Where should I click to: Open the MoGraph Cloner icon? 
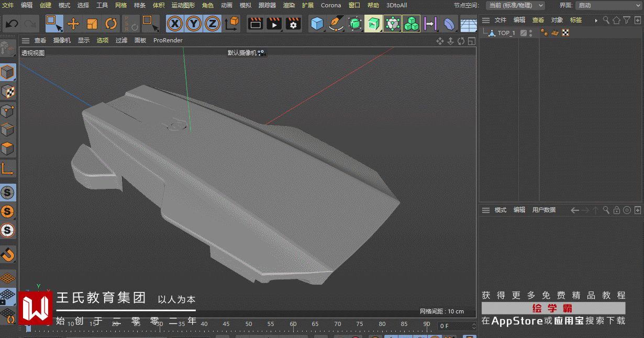[x=393, y=24]
